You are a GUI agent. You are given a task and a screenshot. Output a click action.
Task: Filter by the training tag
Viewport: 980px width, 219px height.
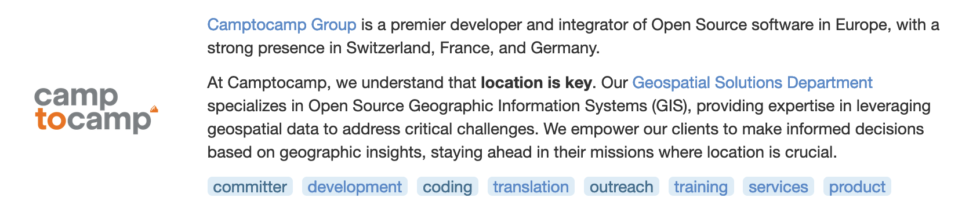point(701,187)
